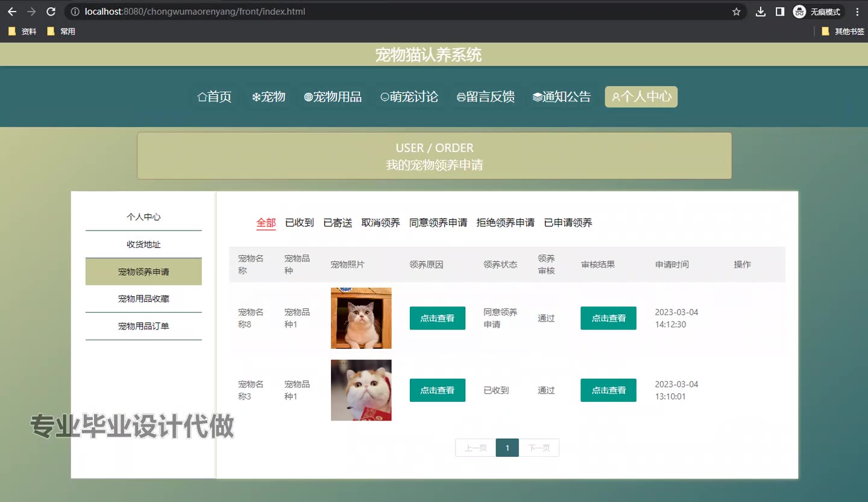Open the 留言反馈 navigation item

point(486,97)
